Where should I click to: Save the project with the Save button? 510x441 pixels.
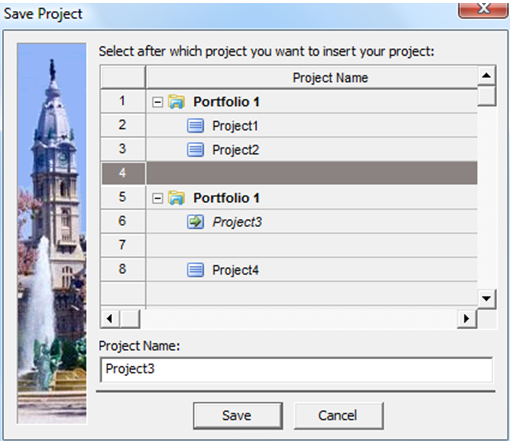238,415
